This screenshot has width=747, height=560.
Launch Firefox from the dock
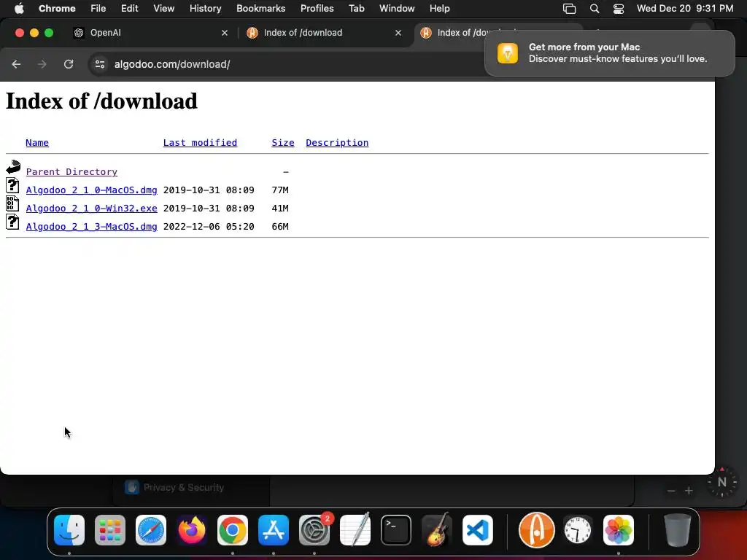[x=192, y=530]
